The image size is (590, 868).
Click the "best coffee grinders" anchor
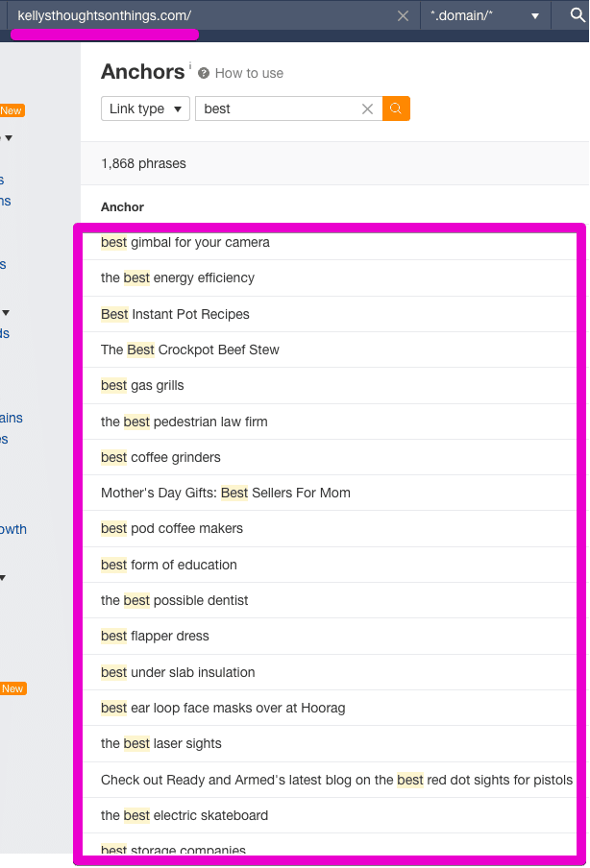pyautogui.click(x=160, y=457)
